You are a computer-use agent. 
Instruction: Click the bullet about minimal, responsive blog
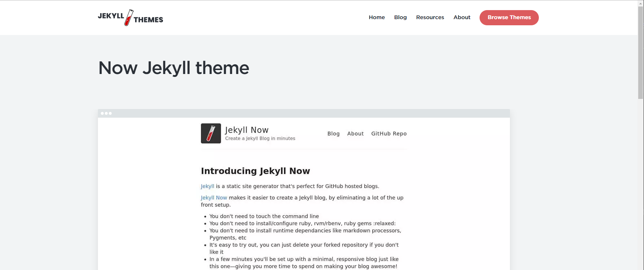(304, 263)
